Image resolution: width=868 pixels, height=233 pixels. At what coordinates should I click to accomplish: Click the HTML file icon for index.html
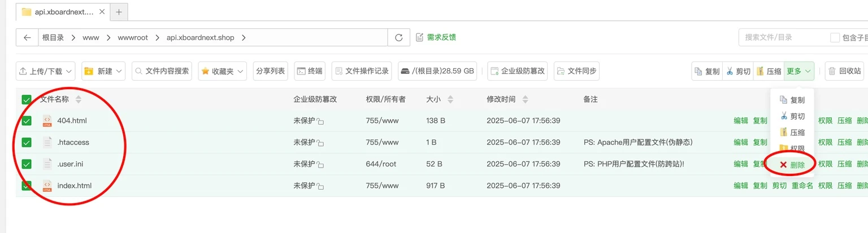(x=47, y=186)
